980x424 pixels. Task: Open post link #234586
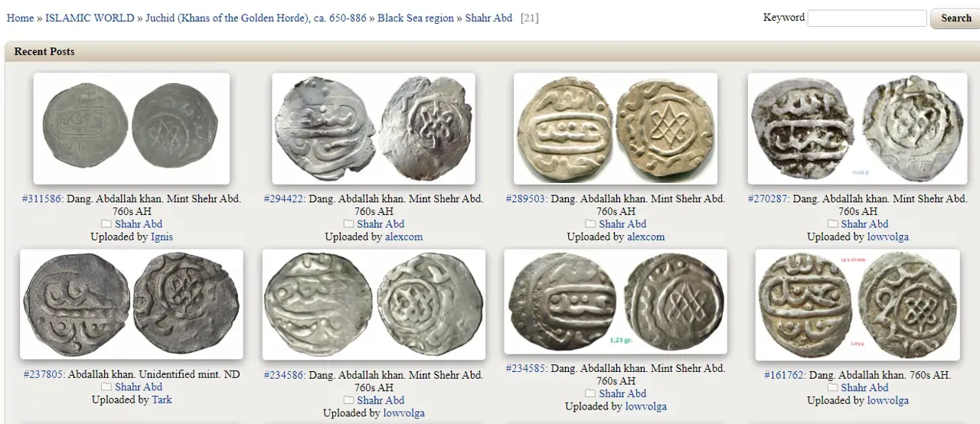pos(284,375)
